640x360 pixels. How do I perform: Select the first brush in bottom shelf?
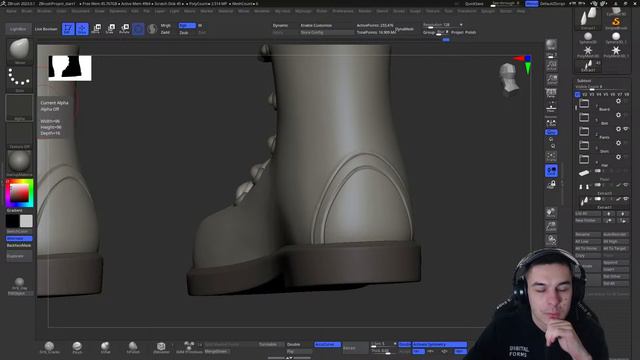(x=49, y=347)
